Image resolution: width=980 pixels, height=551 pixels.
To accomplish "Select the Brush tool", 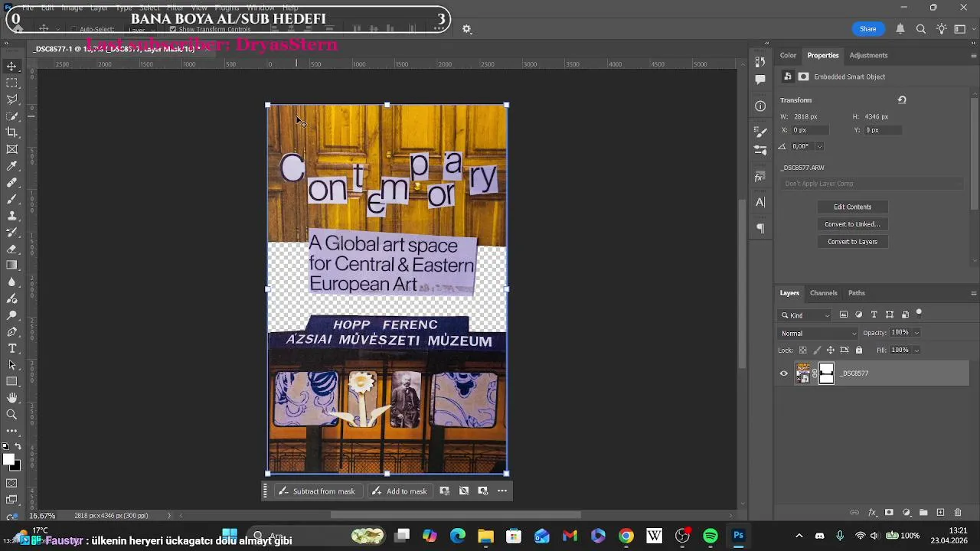I will pyautogui.click(x=11, y=199).
